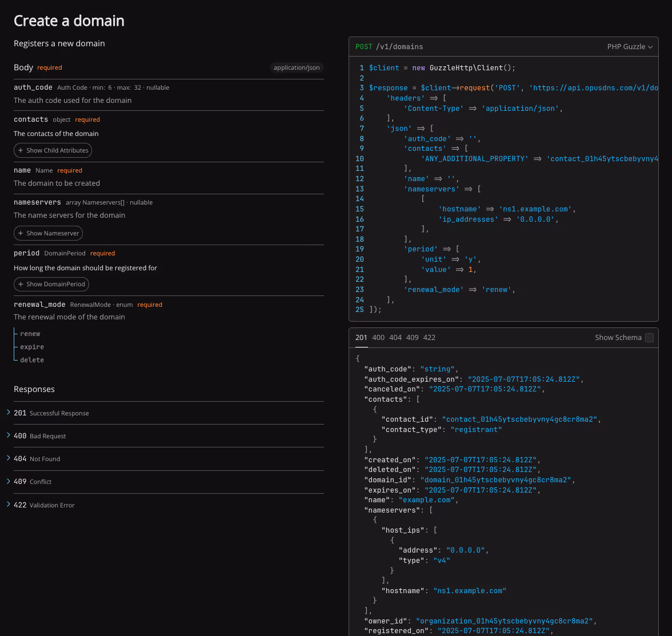Expand the 404 Not Found response section
The height and width of the screenshot is (636, 672).
pyautogui.click(x=7, y=458)
